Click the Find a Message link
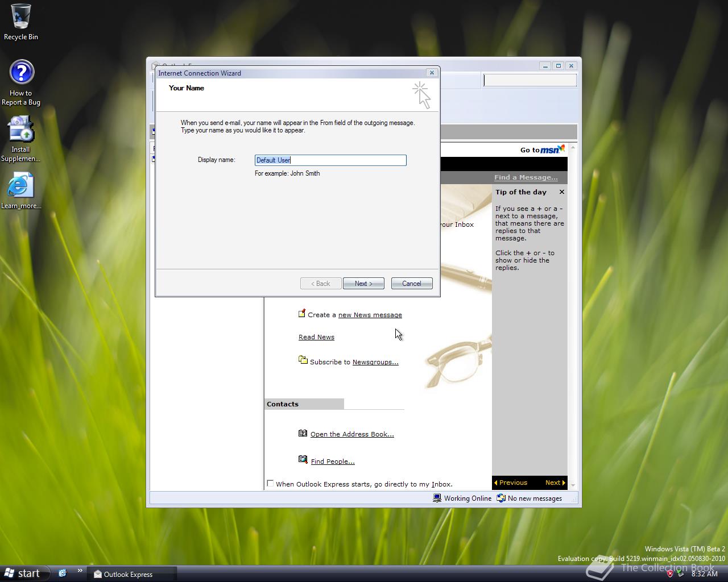 pos(526,177)
